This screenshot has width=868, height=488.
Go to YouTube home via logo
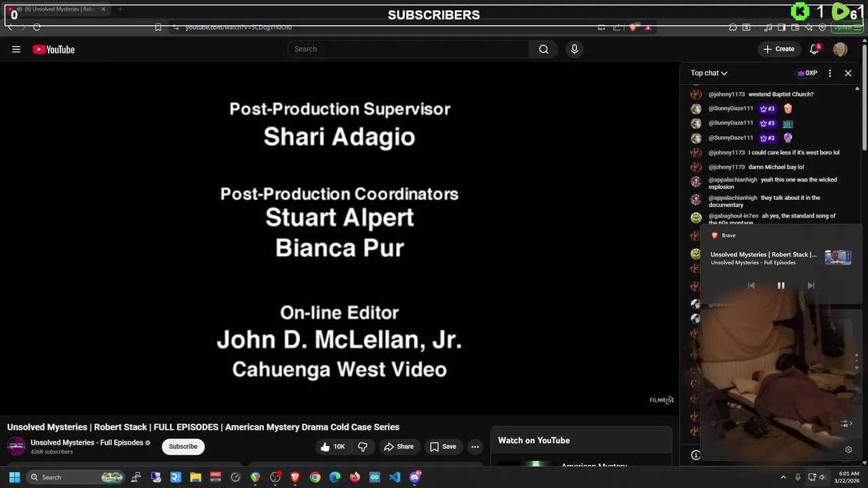pos(54,49)
